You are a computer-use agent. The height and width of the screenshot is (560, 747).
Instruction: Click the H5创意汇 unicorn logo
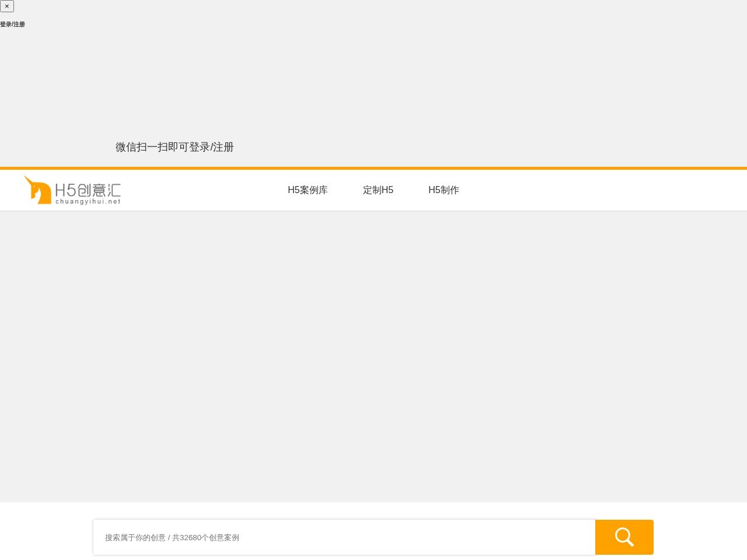72,190
